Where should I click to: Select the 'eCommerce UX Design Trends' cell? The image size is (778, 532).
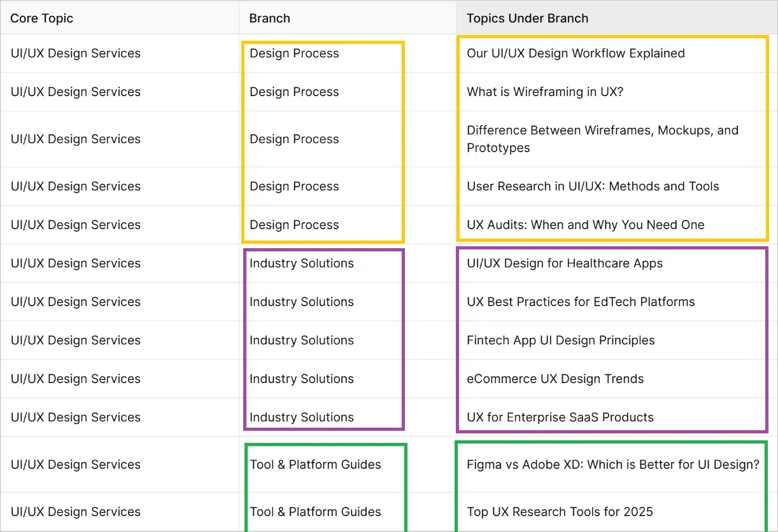[555, 379]
